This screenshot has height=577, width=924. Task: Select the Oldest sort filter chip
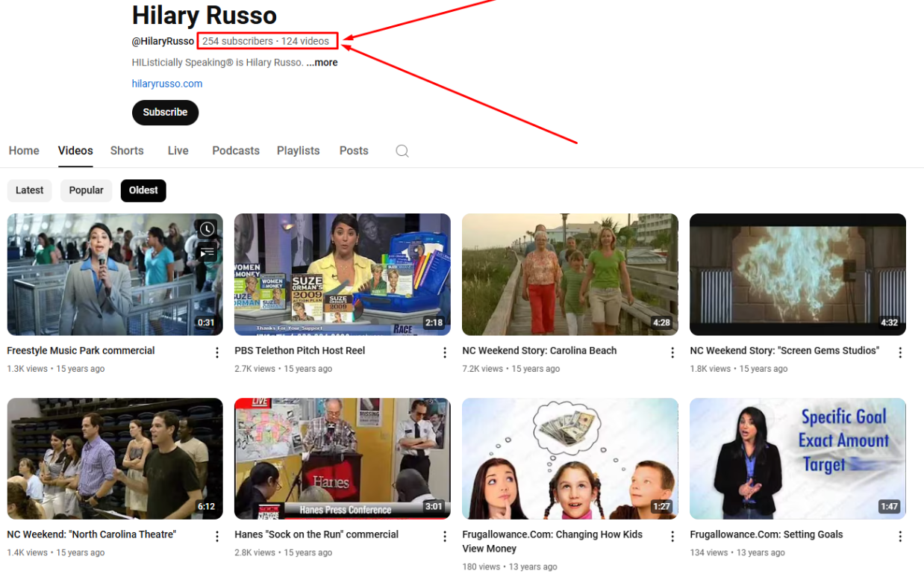click(143, 190)
